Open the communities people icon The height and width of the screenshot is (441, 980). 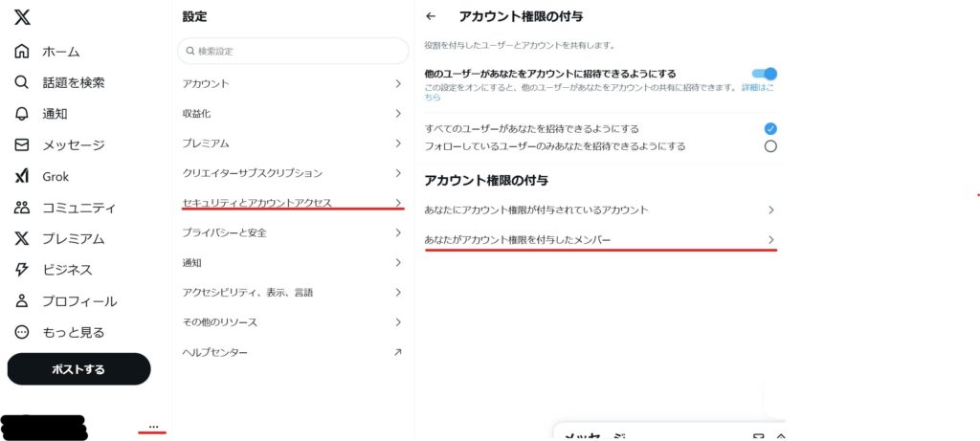[x=22, y=208]
